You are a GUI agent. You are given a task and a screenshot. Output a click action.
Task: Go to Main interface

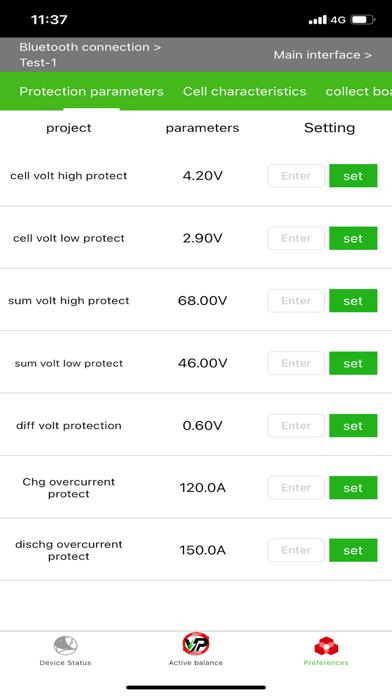tap(322, 55)
